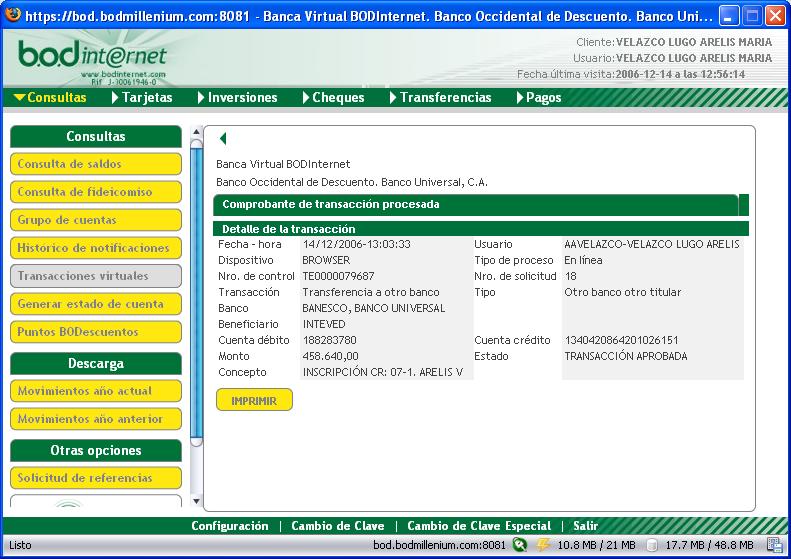This screenshot has width=791, height=559.
Task: Click the bodinternet logo
Action: 93,55
